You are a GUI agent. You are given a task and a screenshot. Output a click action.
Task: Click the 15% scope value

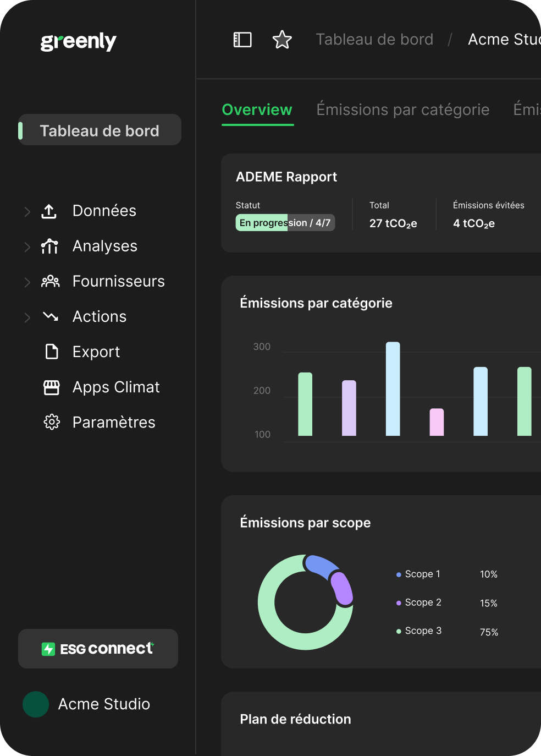pyautogui.click(x=489, y=604)
